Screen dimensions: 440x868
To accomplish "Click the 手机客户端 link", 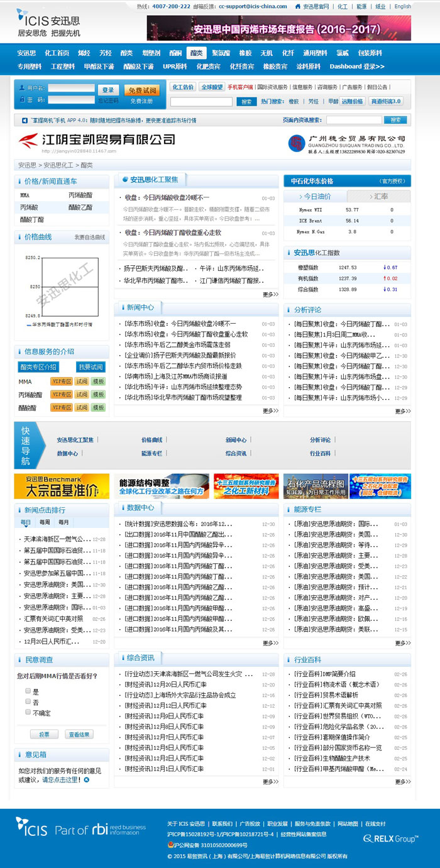I will tap(240, 87).
